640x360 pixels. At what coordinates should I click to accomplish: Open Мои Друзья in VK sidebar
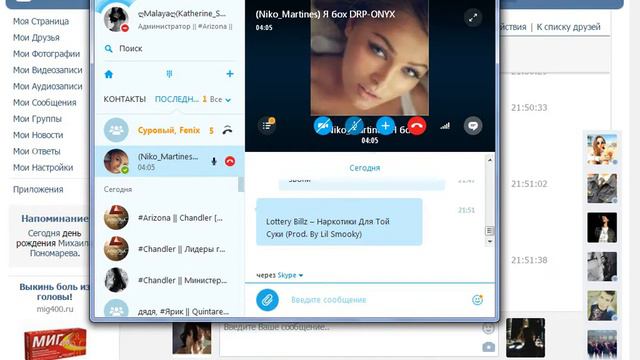36,38
